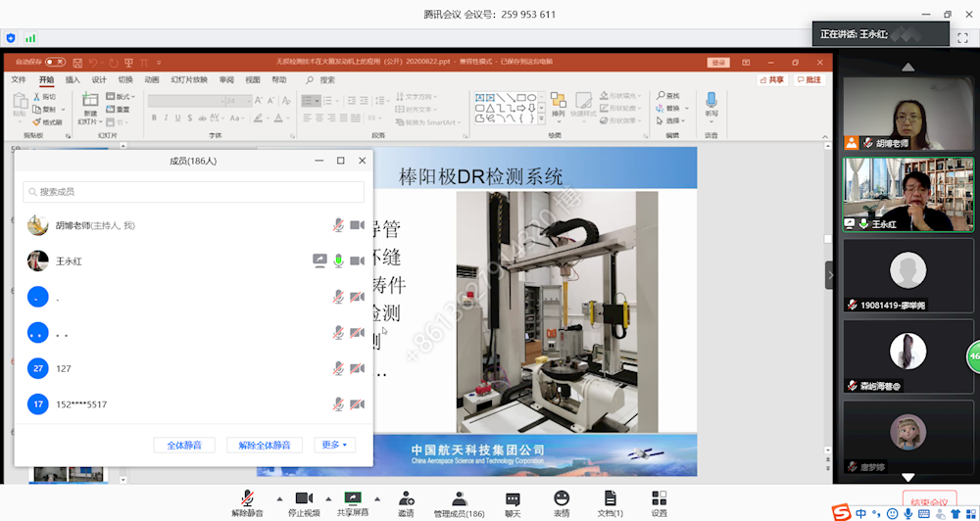
Task: Open the 邀请 invite icon
Action: pos(406,498)
